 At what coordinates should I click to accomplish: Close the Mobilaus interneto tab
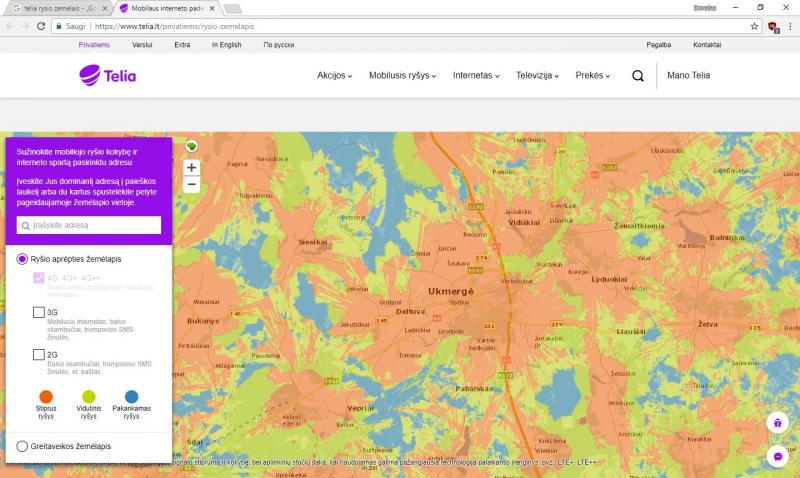pyautogui.click(x=212, y=8)
